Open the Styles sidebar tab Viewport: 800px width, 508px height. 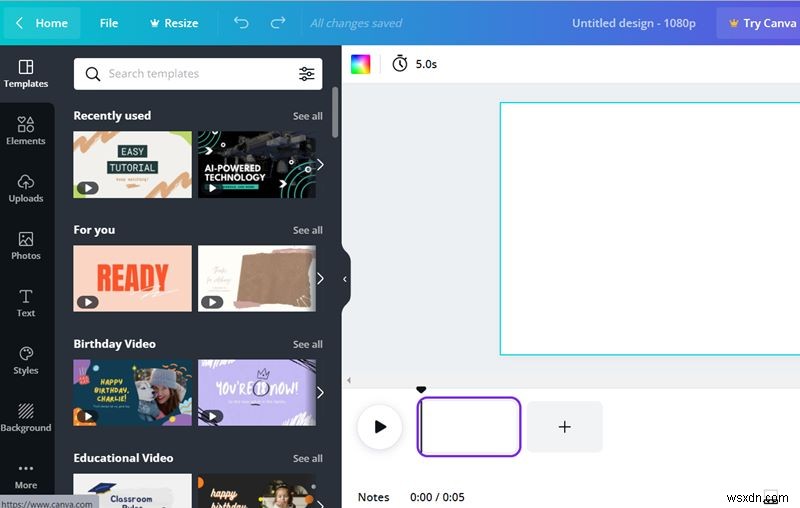click(26, 361)
